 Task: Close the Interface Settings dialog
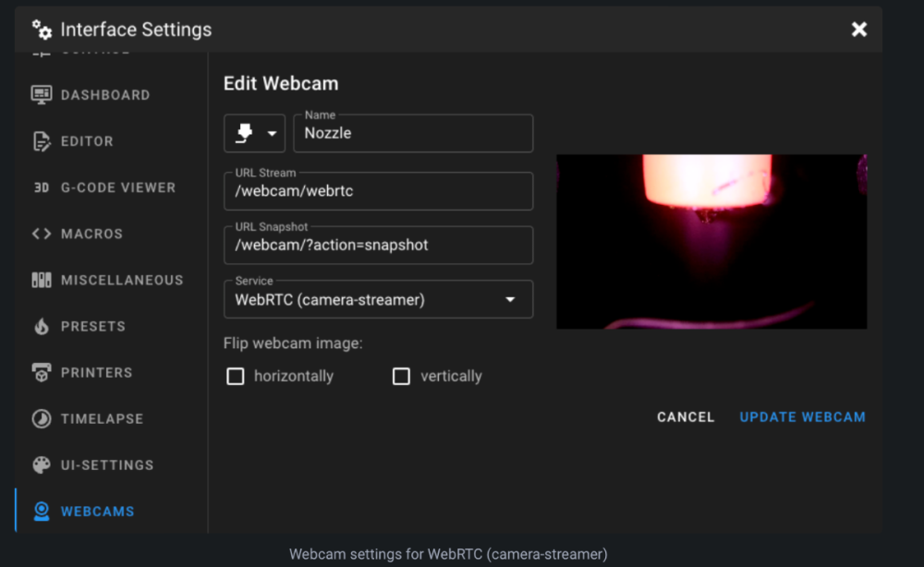click(x=858, y=29)
